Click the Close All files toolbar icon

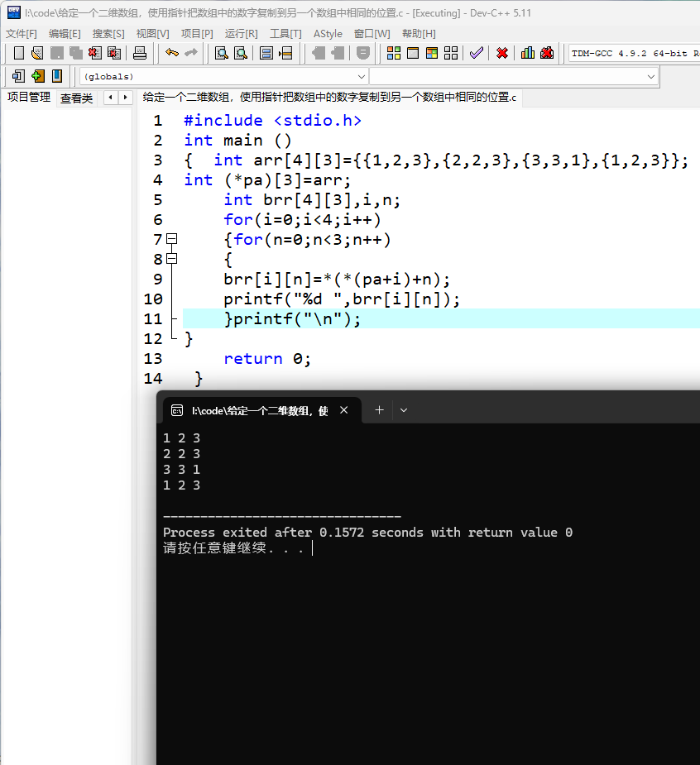point(114,53)
